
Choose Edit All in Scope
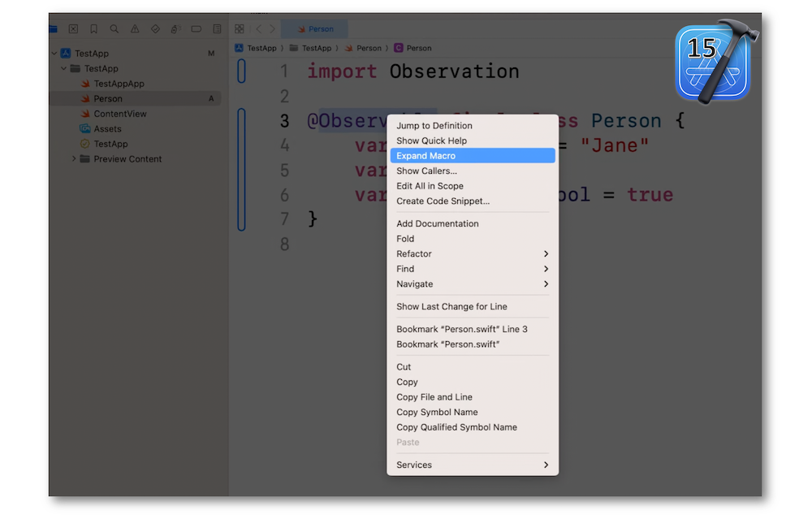pyautogui.click(x=473, y=185)
